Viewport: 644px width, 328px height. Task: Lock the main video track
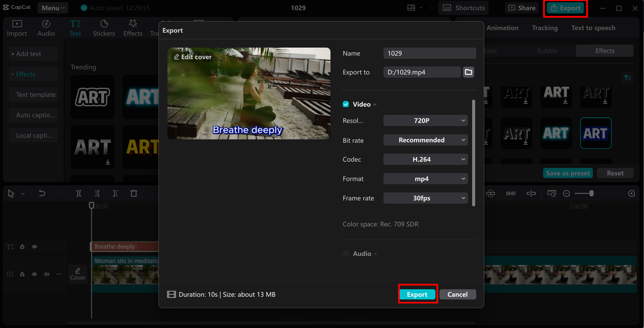point(22,274)
